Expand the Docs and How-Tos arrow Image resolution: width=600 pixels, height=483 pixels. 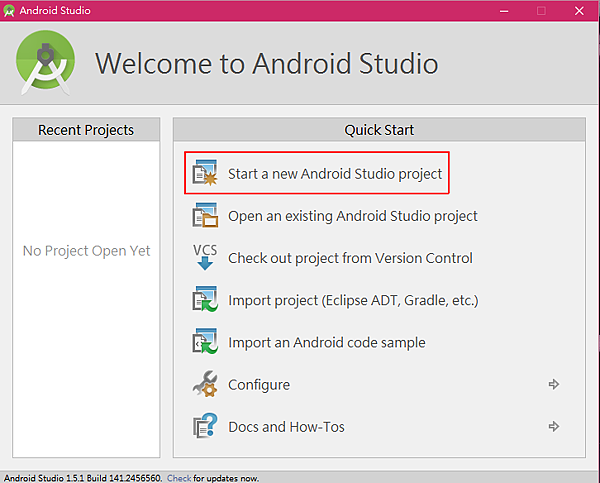pyautogui.click(x=553, y=426)
